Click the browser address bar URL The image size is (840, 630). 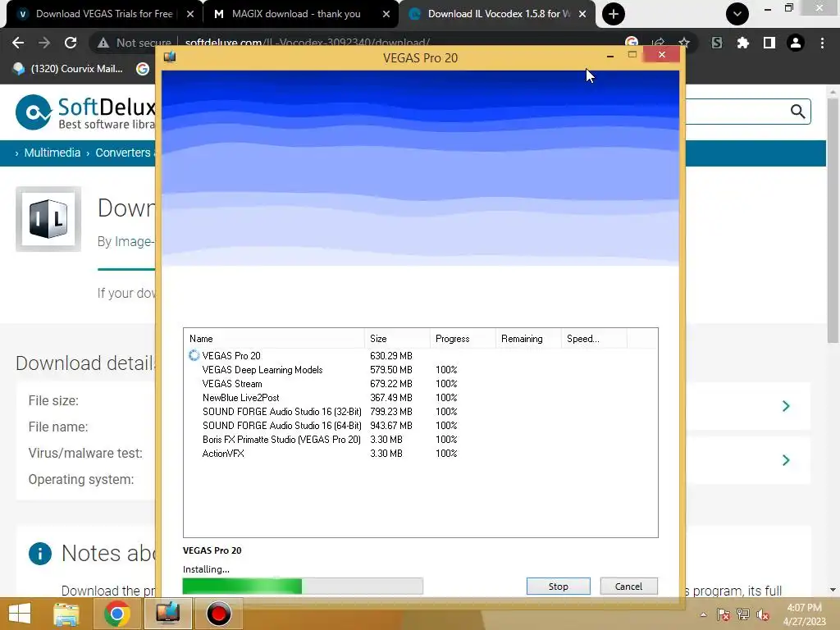point(308,43)
